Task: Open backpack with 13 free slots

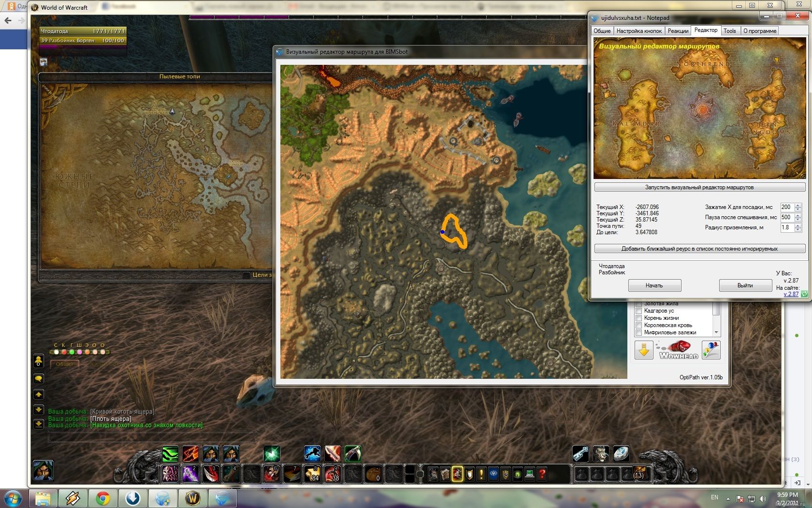Action: [x=639, y=474]
